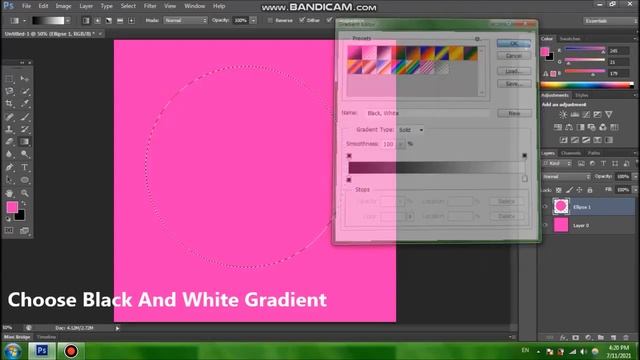The width and height of the screenshot is (640, 360).
Task: Click OK in Gradient Editor
Action: click(x=514, y=43)
